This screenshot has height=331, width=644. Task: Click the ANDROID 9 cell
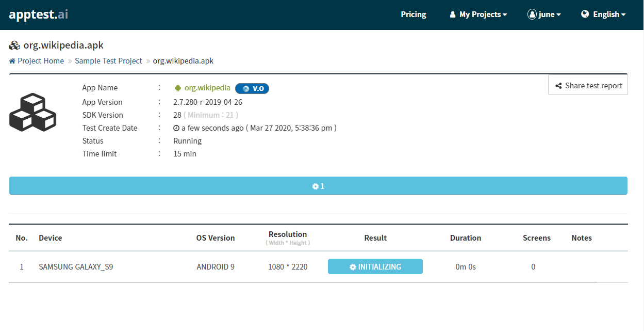[216, 267]
